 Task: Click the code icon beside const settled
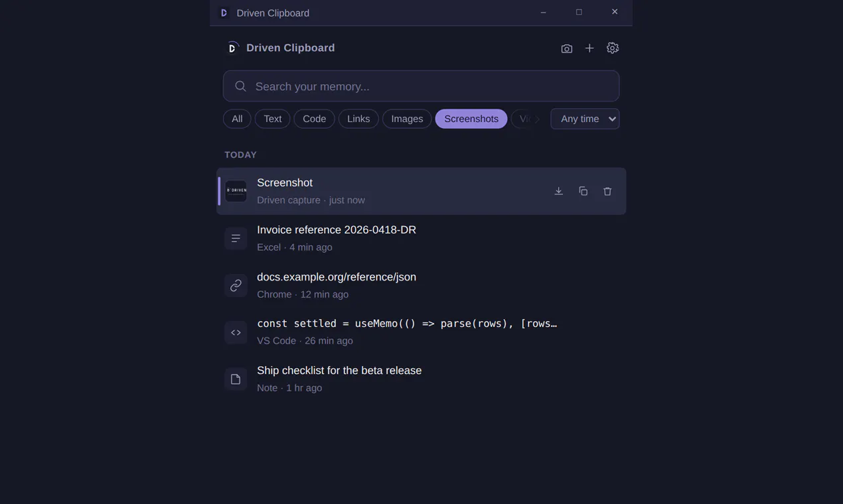[236, 332]
